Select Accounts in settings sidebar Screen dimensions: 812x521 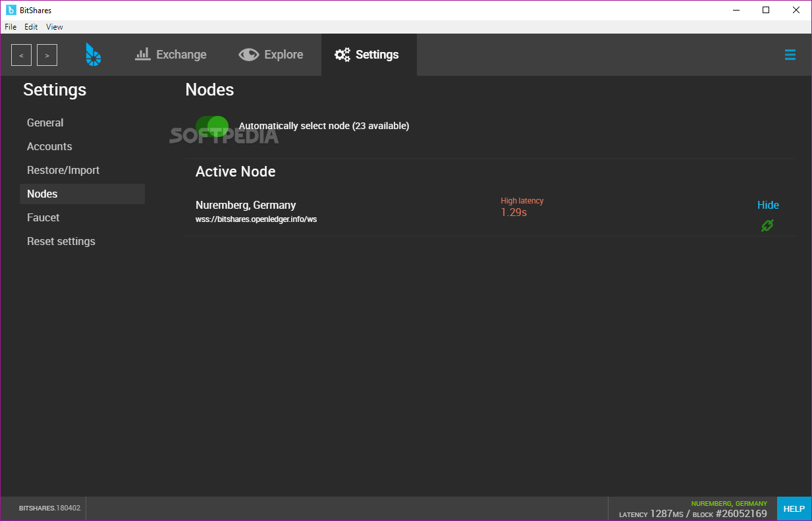point(82,146)
